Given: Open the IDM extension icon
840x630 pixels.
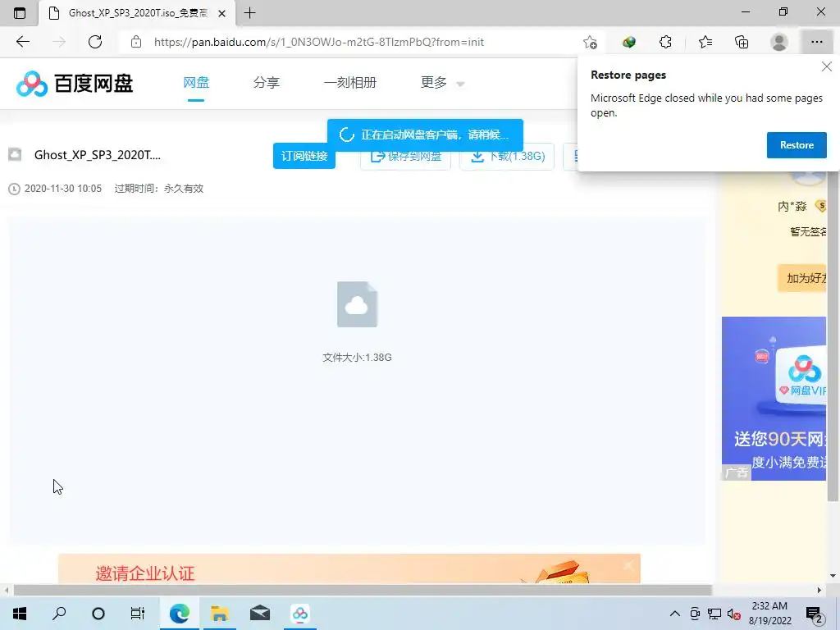Looking at the screenshot, I should pyautogui.click(x=629, y=42).
